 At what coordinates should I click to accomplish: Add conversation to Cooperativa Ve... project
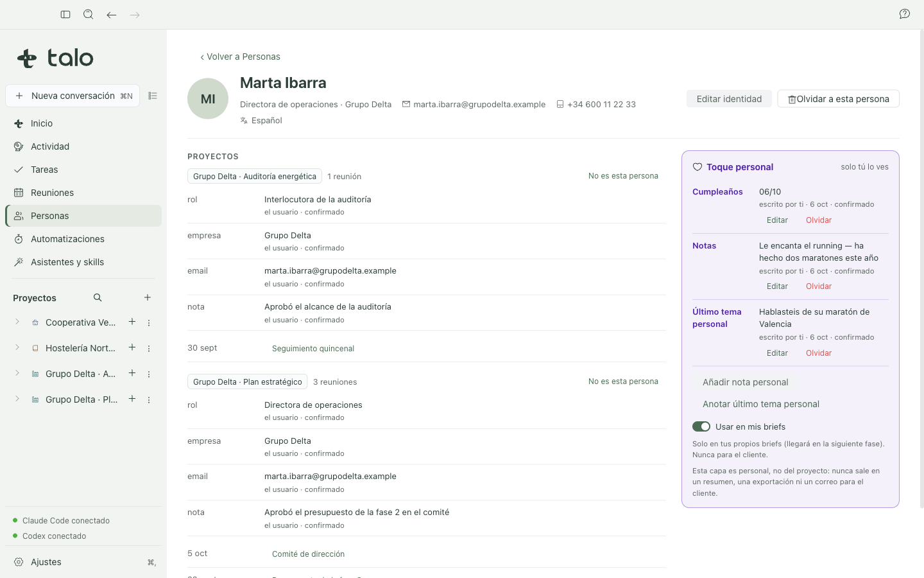click(132, 322)
